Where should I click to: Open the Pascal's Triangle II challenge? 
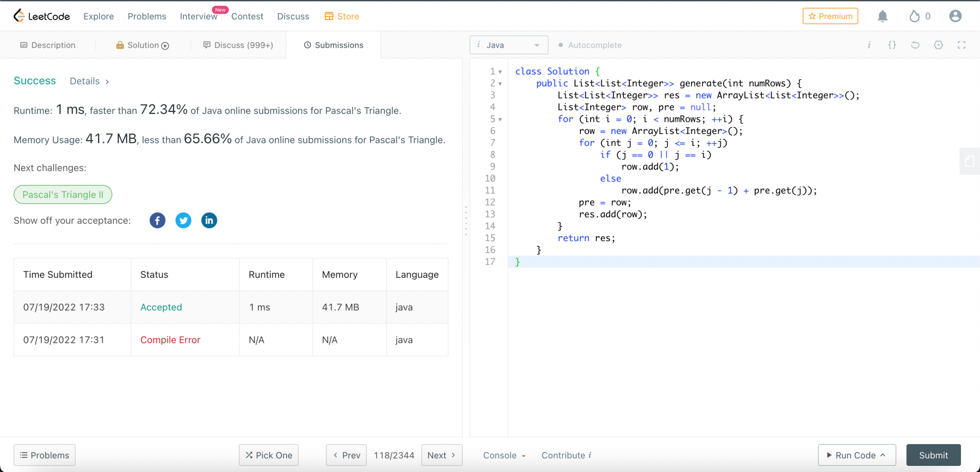click(x=63, y=195)
